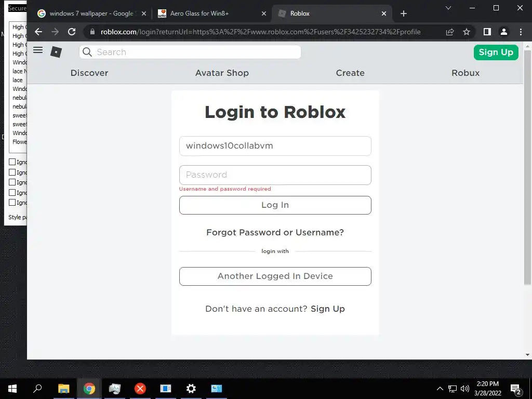532x399 pixels.
Task: Open Create in Roblox navigation
Action: click(350, 73)
